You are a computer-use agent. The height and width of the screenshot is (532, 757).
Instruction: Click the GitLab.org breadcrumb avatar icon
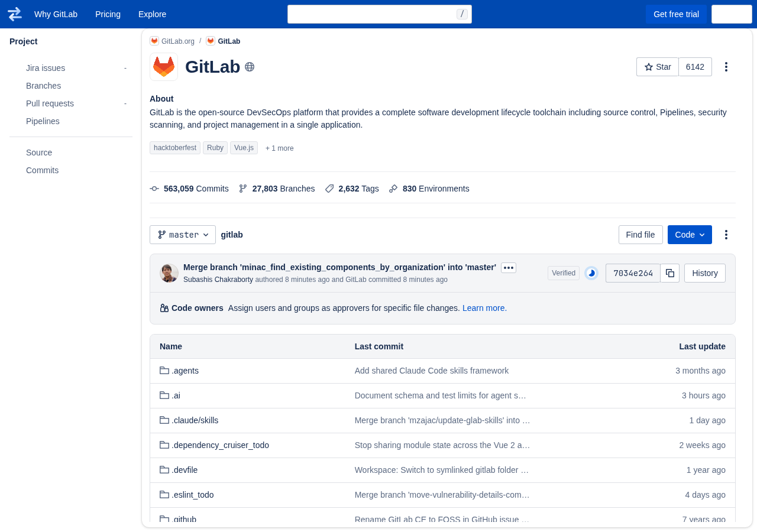[154, 41]
